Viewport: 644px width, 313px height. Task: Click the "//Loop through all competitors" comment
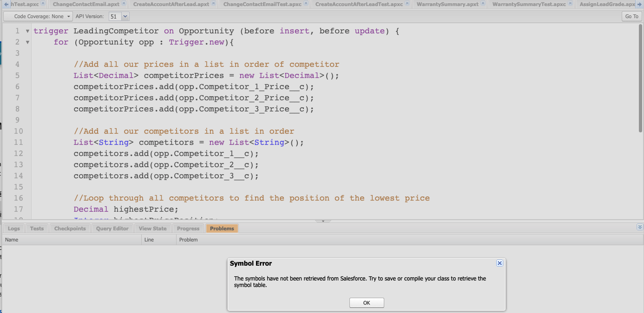[251, 198]
